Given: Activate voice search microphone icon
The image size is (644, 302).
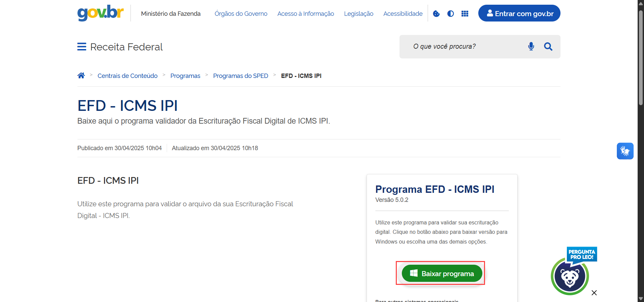Looking at the screenshot, I should pos(531,46).
